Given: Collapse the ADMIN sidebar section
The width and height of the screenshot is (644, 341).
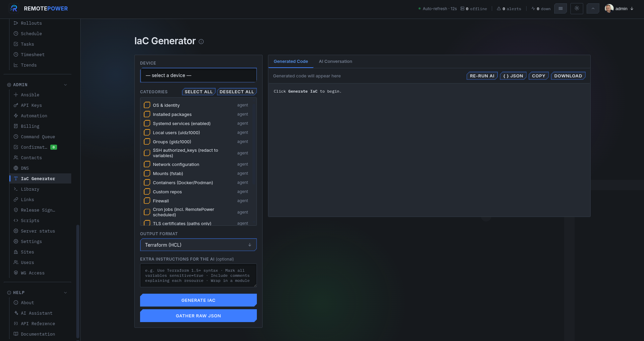Looking at the screenshot, I should tap(65, 85).
